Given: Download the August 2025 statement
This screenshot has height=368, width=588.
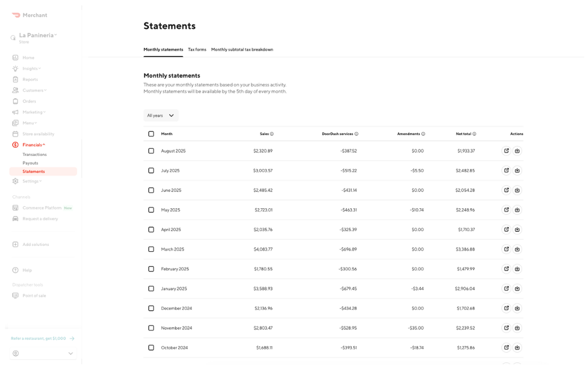Looking at the screenshot, I should coord(517,150).
